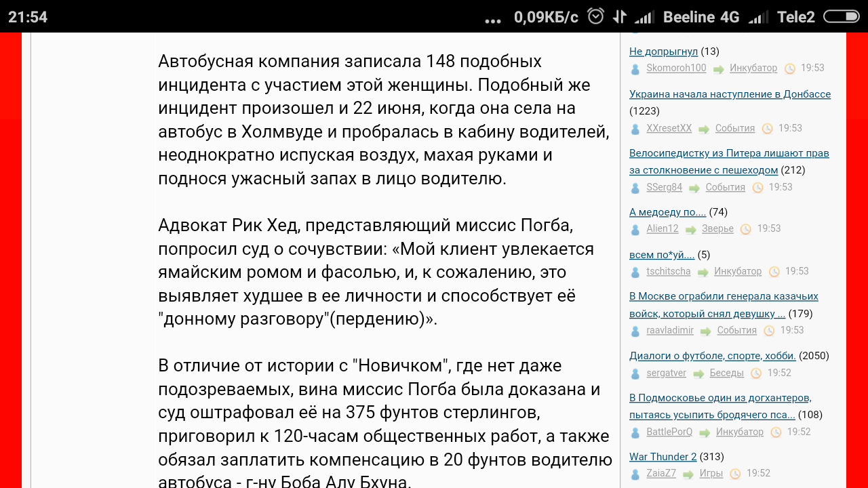Click the user icon beside sergatver

pos(635,373)
